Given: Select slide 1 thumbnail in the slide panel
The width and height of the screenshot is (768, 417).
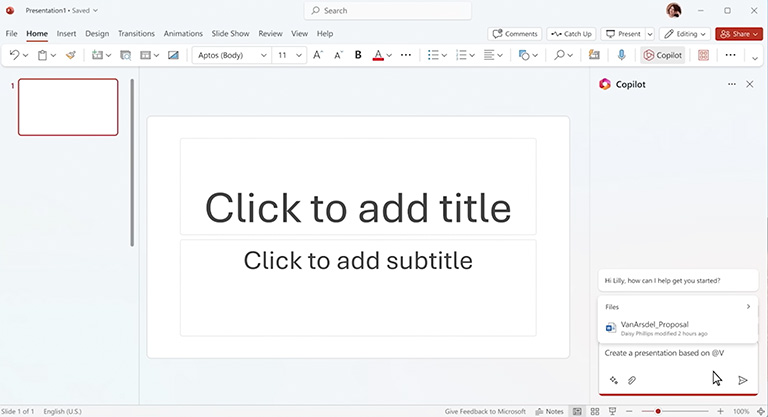Looking at the screenshot, I should [x=68, y=107].
